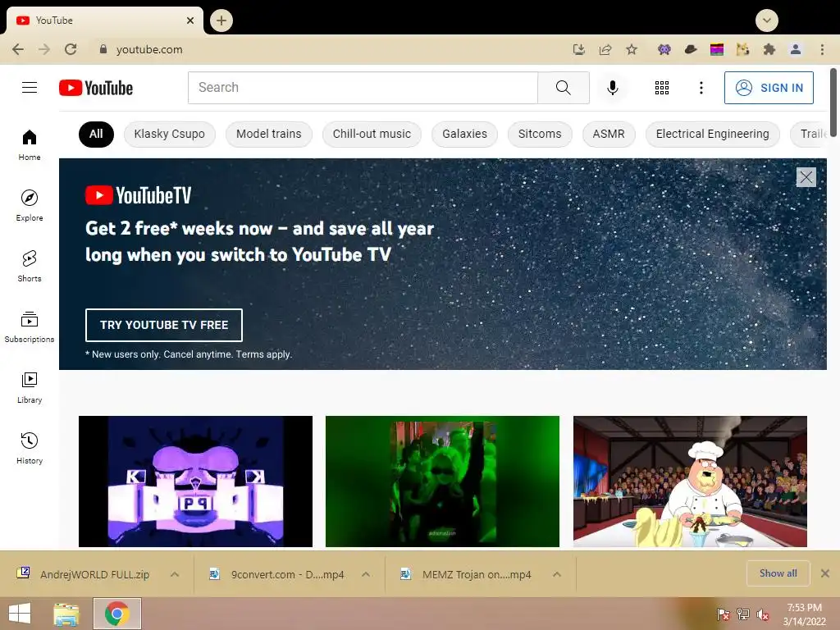Open Library in sidebar
This screenshot has height=630, width=840.
pyautogui.click(x=30, y=388)
